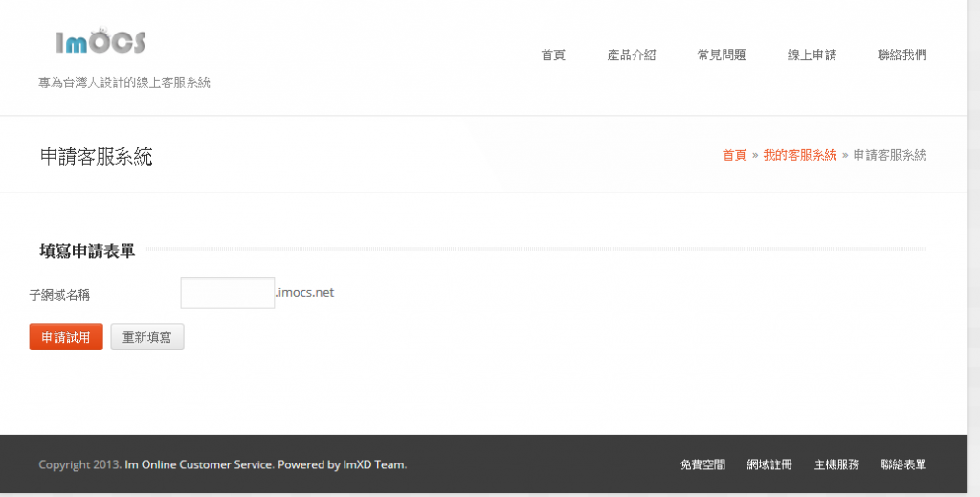Open the 首頁 navigation menu item

pos(553,55)
